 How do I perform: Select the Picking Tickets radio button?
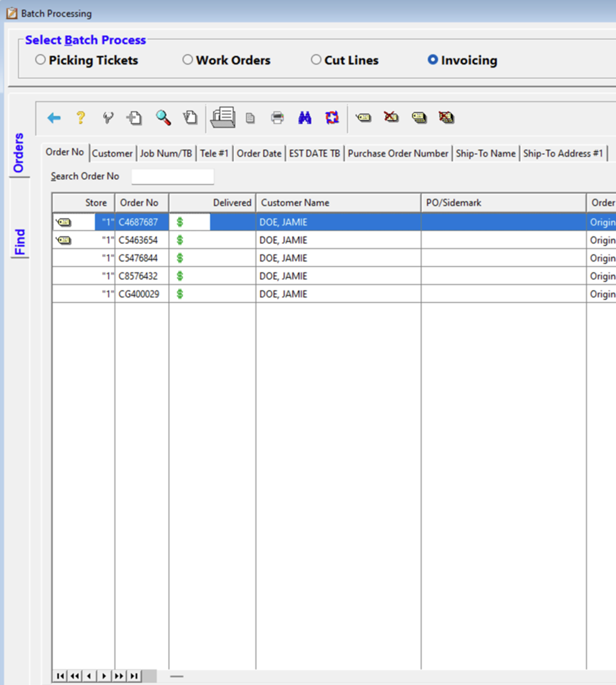coord(41,60)
